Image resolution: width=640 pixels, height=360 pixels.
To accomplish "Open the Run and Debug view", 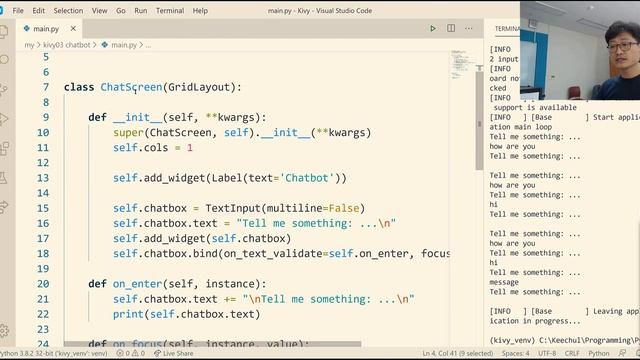I will click(3, 119).
